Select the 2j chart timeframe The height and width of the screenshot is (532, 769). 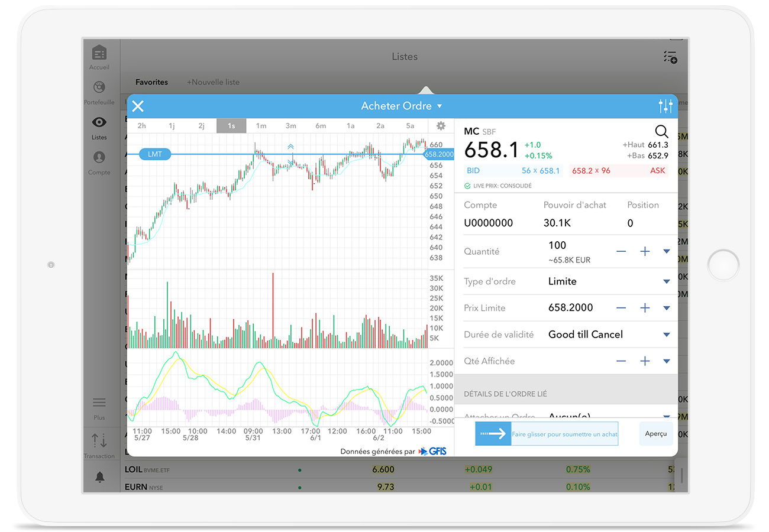(x=201, y=126)
